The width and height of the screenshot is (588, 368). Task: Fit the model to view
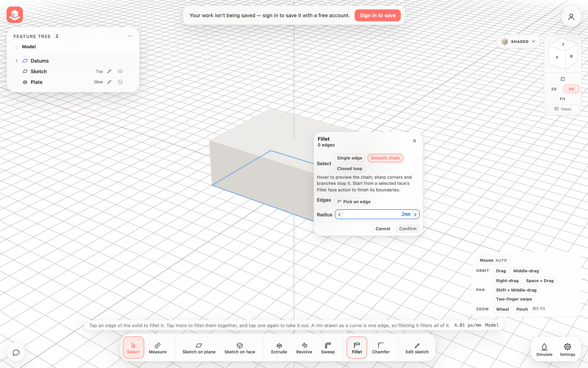[563, 99]
